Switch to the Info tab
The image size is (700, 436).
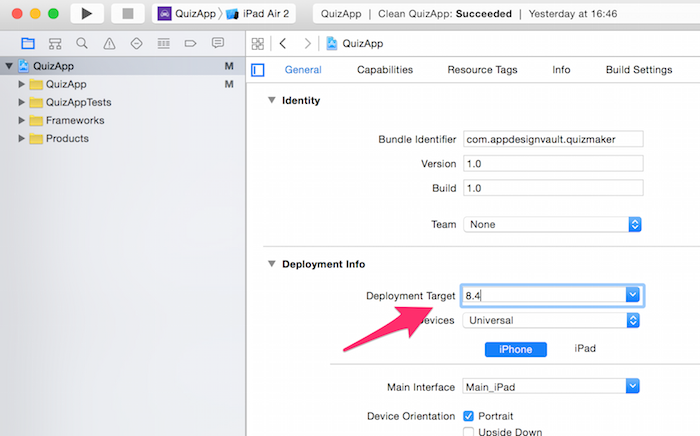point(561,70)
